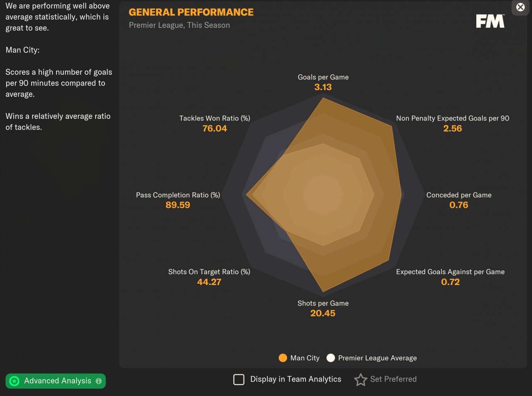The height and width of the screenshot is (396, 532).
Task: Click the green star icon beside Advanced Analysis
Action: coord(15,381)
